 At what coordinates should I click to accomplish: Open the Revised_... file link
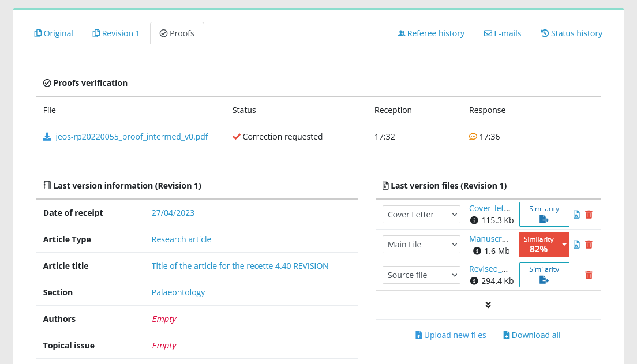point(488,269)
